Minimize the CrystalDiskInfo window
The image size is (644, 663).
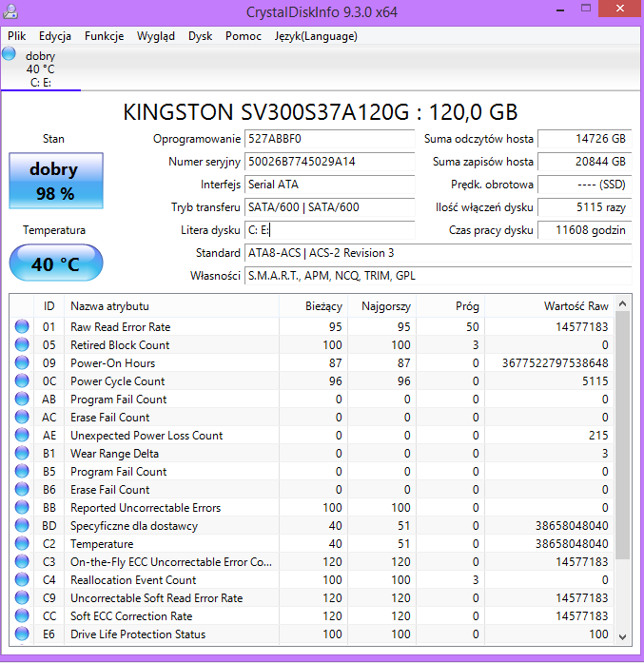coord(560,10)
